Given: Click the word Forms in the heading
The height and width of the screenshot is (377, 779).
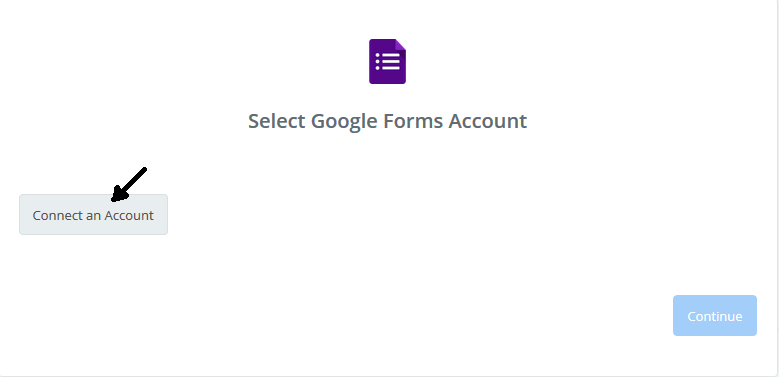Looking at the screenshot, I should [x=412, y=121].
